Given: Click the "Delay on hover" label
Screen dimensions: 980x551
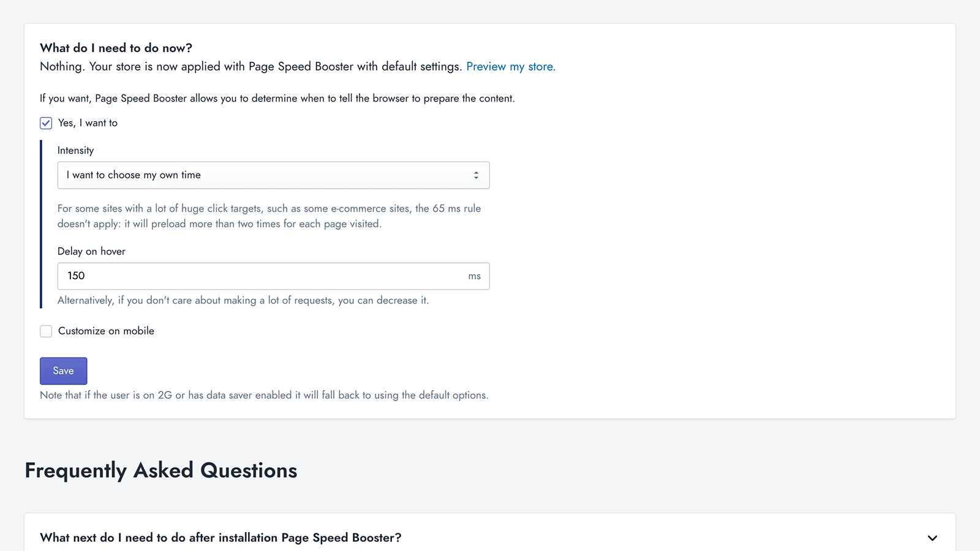Looking at the screenshot, I should [91, 251].
